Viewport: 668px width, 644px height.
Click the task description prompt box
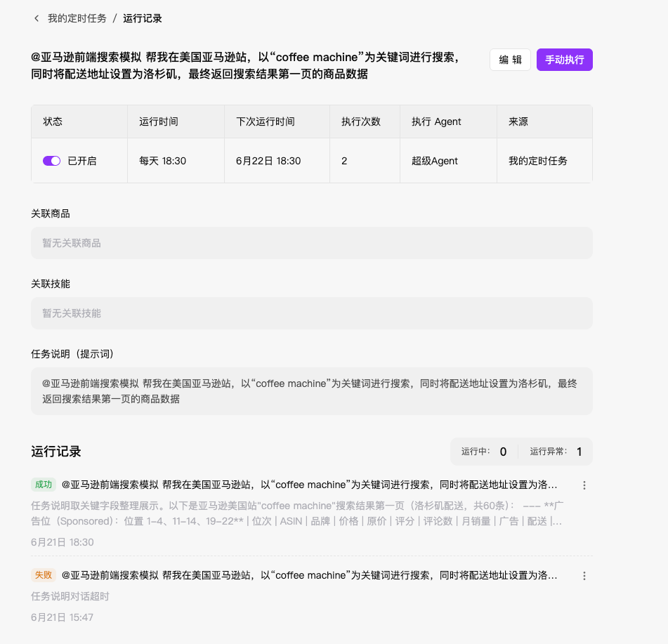[x=311, y=391]
